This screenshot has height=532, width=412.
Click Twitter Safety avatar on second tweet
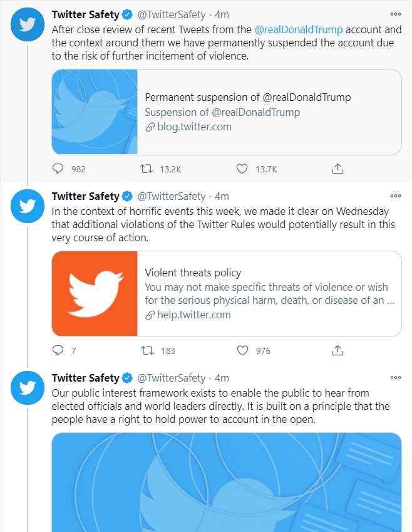28,207
